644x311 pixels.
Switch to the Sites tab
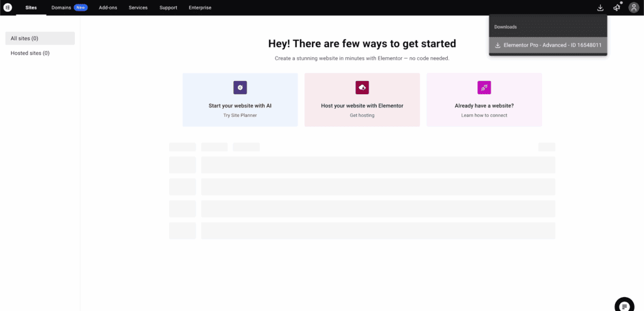[31, 8]
